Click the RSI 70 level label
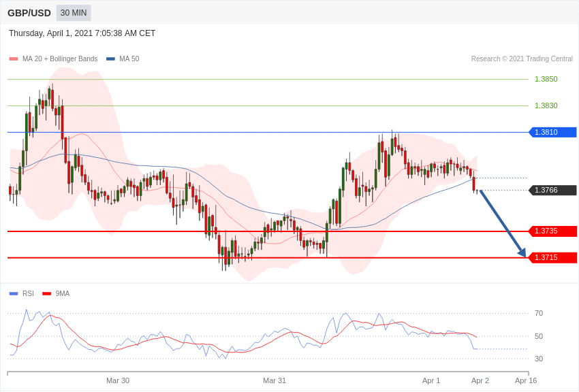 point(539,314)
